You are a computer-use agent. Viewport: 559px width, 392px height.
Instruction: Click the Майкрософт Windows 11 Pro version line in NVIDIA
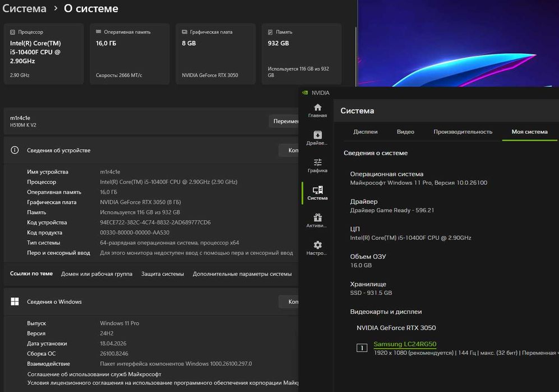click(418, 183)
